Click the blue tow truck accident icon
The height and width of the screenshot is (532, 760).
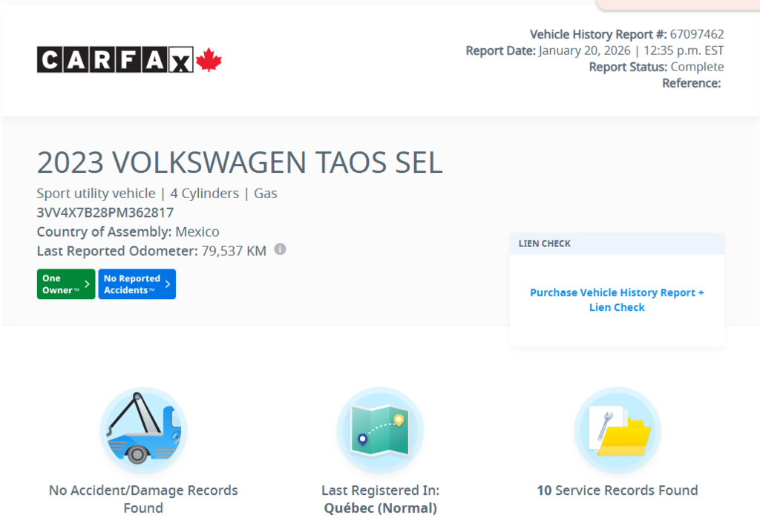point(142,429)
